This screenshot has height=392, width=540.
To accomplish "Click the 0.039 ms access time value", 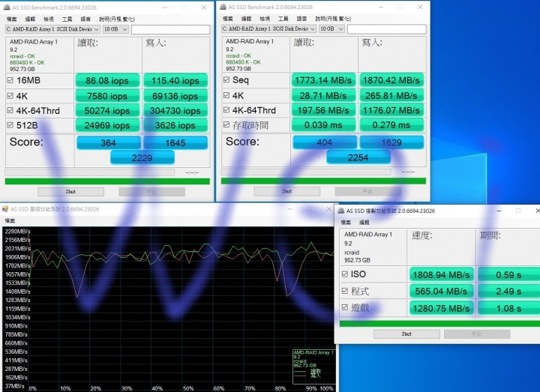I will point(323,125).
